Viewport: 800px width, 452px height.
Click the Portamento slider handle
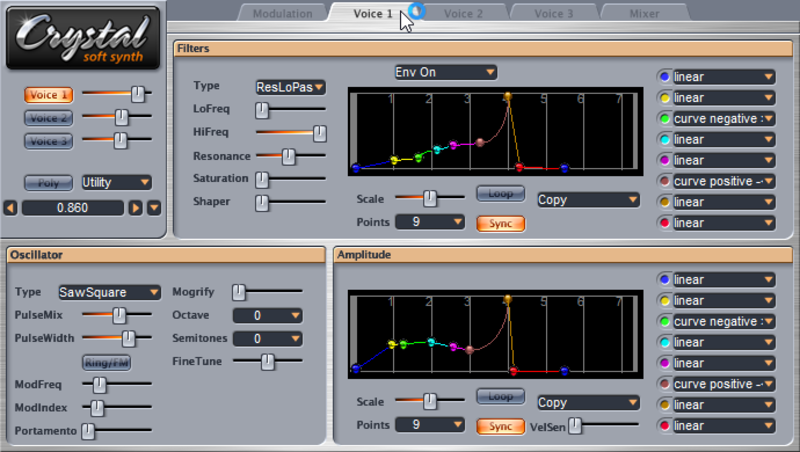[88, 431]
